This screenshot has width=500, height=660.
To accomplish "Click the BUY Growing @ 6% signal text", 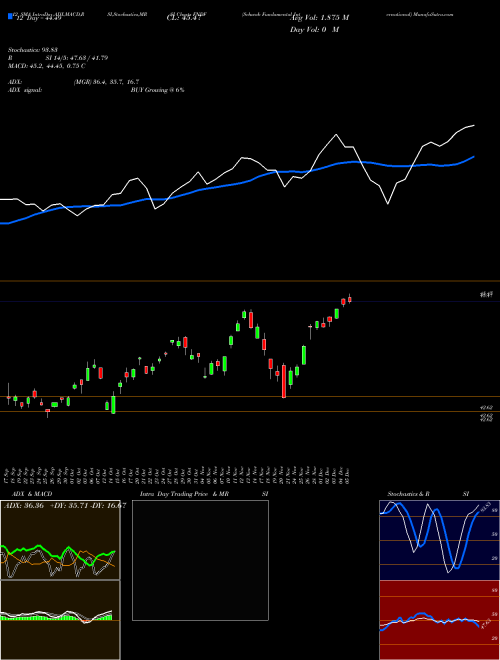I will pos(157,90).
